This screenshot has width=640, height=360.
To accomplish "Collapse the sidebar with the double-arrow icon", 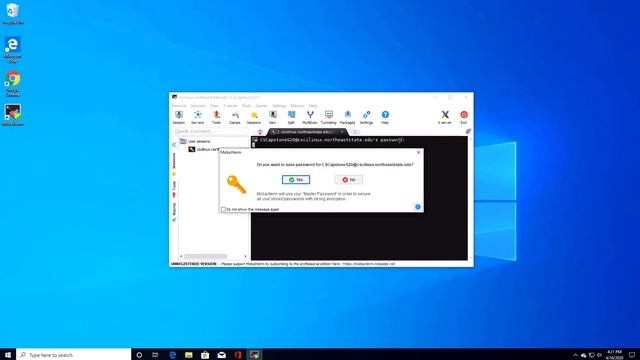I will (x=174, y=144).
